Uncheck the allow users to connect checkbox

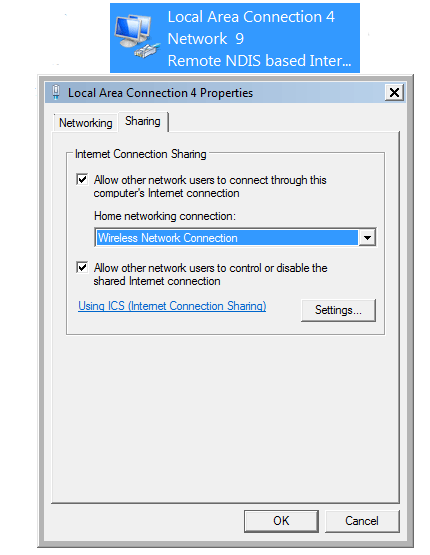pyautogui.click(x=82, y=179)
